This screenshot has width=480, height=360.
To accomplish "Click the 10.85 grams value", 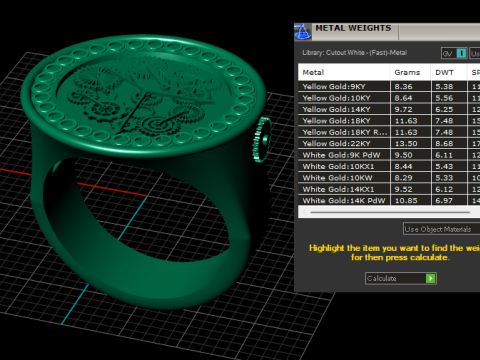I will [406, 201].
